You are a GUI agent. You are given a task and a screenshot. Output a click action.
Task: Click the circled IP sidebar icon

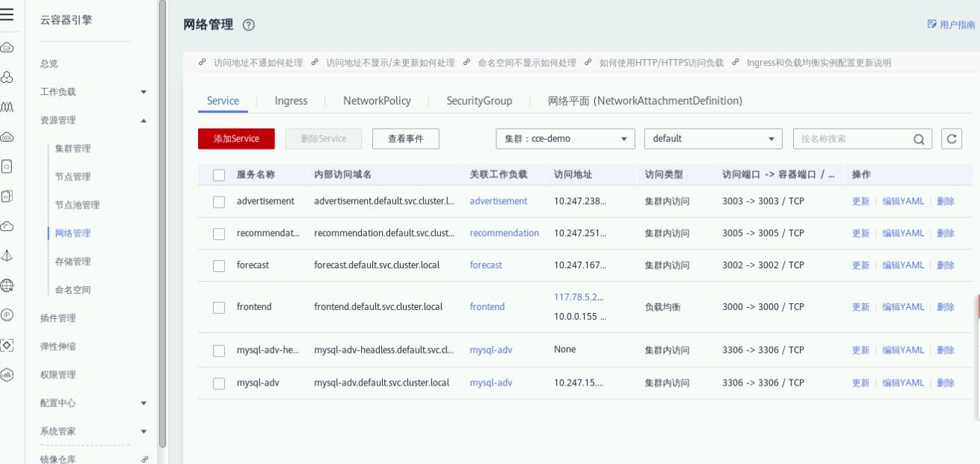click(7, 315)
